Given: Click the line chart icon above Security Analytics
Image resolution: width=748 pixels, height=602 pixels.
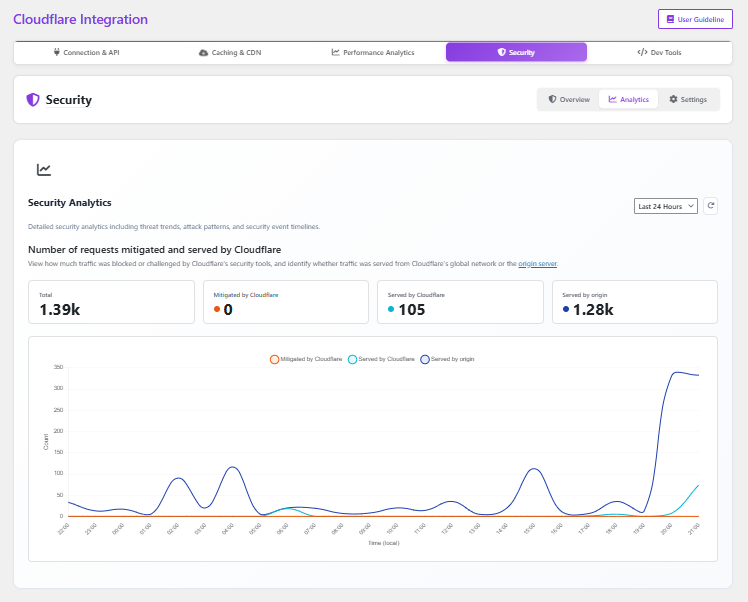Looking at the screenshot, I should (44, 170).
